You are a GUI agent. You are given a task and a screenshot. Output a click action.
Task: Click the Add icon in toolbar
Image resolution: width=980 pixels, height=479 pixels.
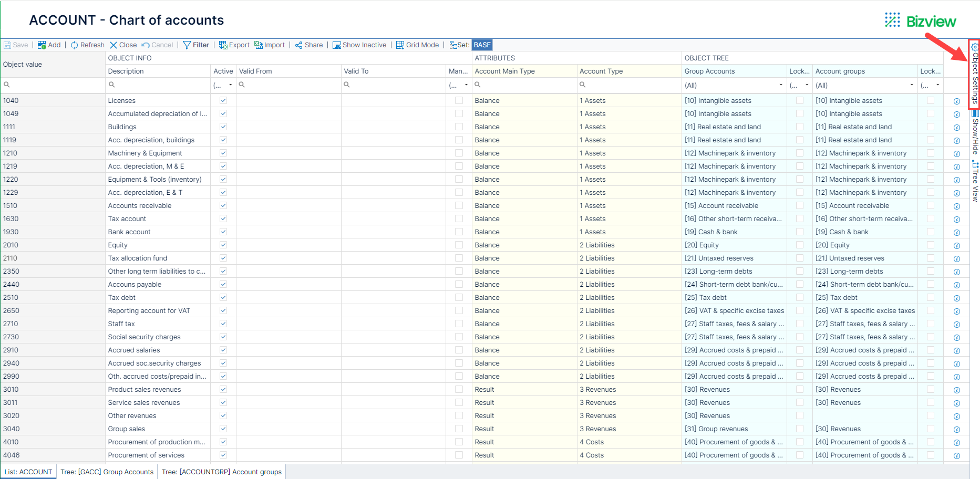pos(42,45)
